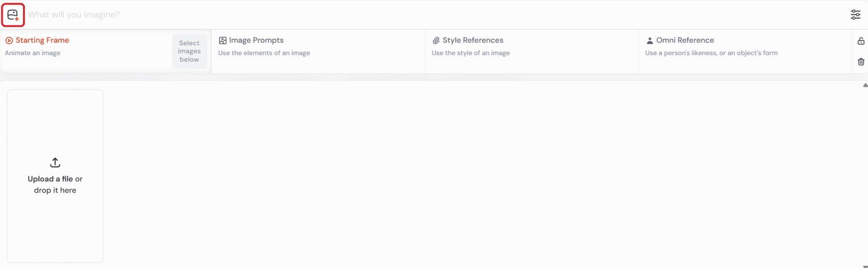The image size is (868, 268).
Task: Click the add image icon beside prompt
Action: click(13, 15)
